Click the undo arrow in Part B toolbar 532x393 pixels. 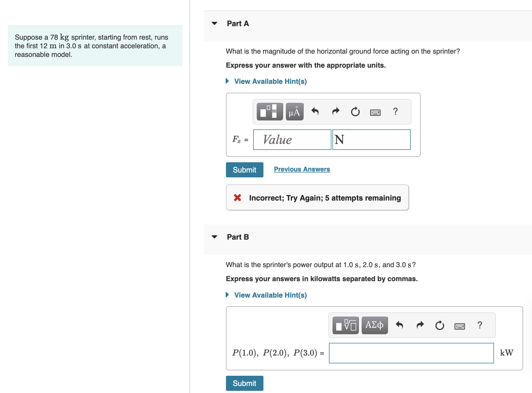(x=399, y=325)
